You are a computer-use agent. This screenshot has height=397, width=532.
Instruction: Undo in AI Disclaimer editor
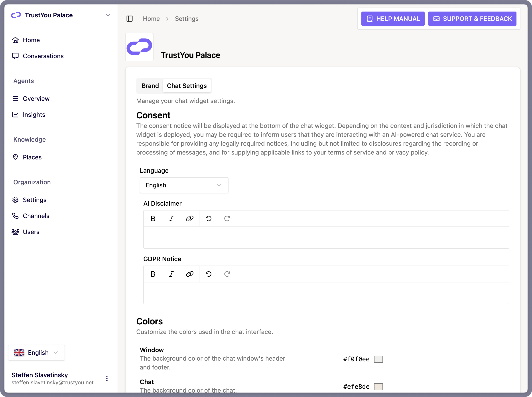[208, 218]
